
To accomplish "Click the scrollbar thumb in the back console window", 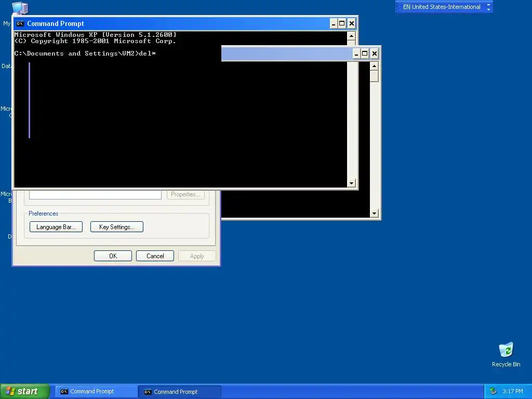I will 374,76.
